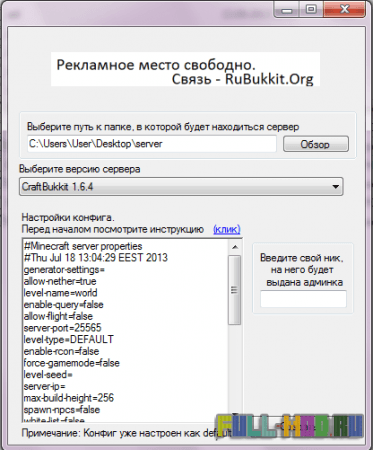Click the Обзор browse button
This screenshot has width=373, height=450.
(x=316, y=144)
